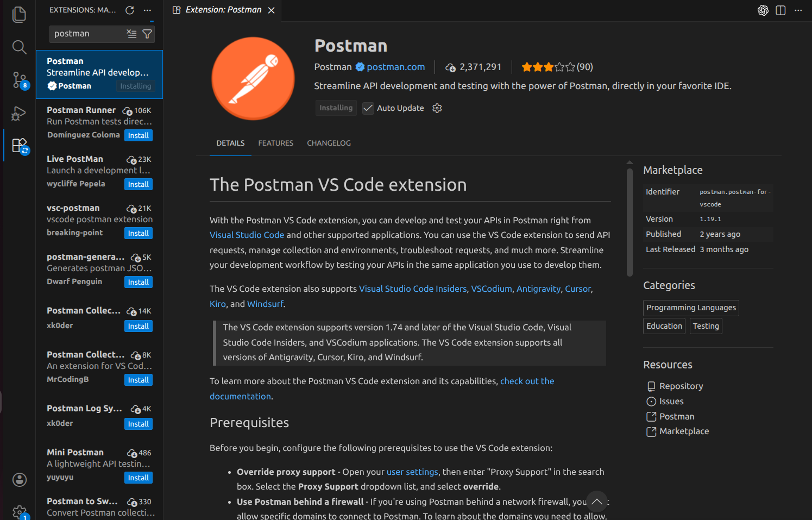Open Source Control with 8 pending changes
The image size is (812, 520).
[19, 80]
